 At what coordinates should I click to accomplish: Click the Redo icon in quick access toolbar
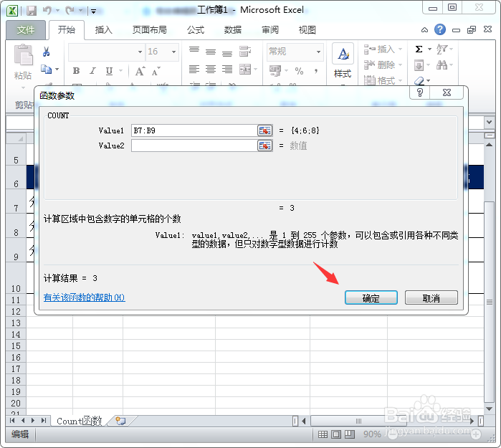tap(70, 11)
